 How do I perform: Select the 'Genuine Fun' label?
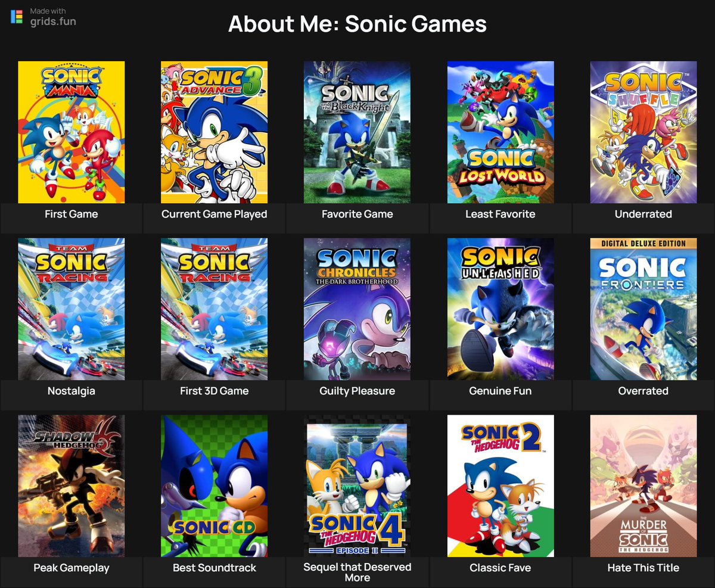click(x=500, y=391)
